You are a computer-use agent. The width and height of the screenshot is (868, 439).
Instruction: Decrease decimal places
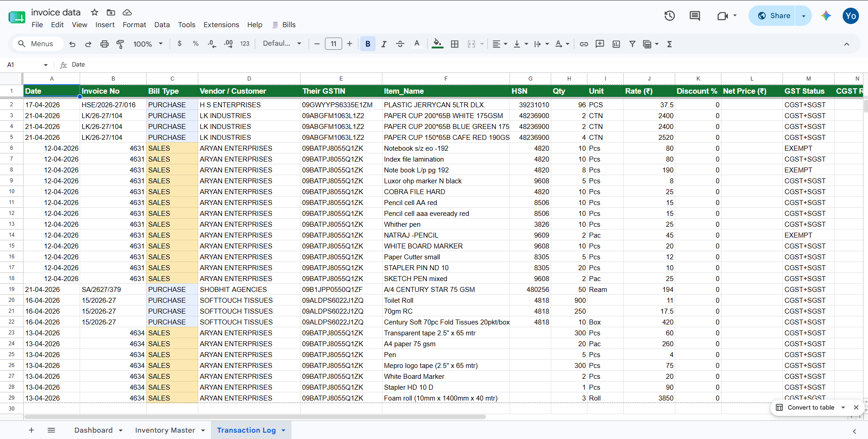point(212,44)
